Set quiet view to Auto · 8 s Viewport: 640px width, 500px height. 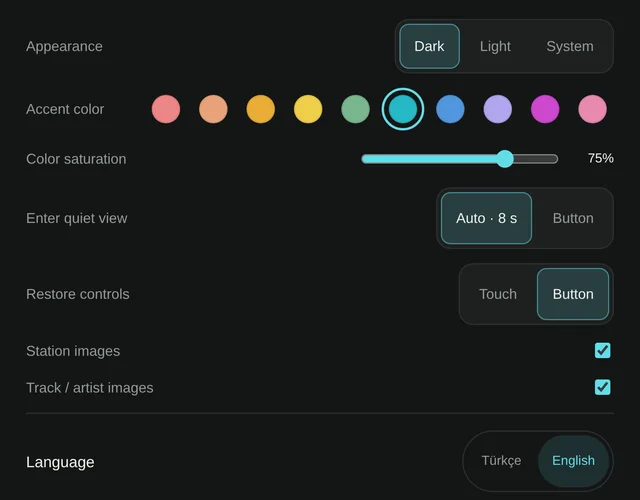(486, 218)
